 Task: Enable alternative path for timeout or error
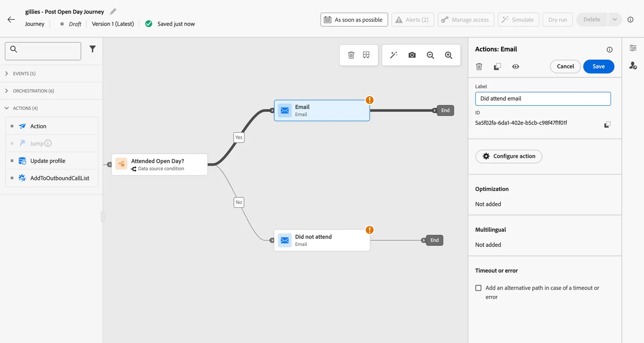[x=478, y=288]
